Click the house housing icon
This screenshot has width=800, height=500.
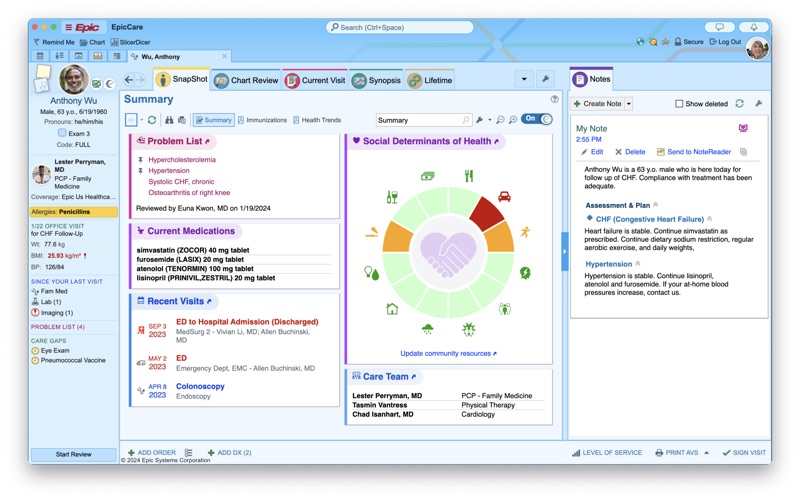point(392,309)
